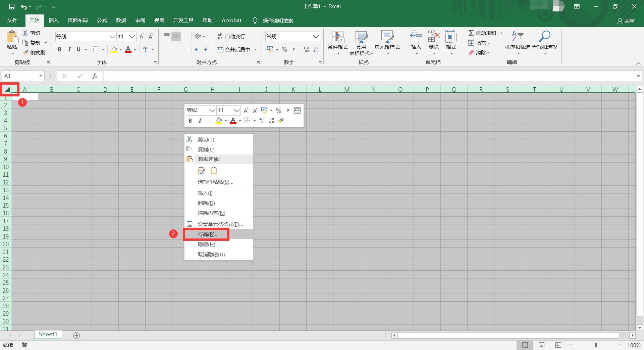Click the Undo arrow in title bar
Screen dimensions: 644x350
[x=24, y=6]
